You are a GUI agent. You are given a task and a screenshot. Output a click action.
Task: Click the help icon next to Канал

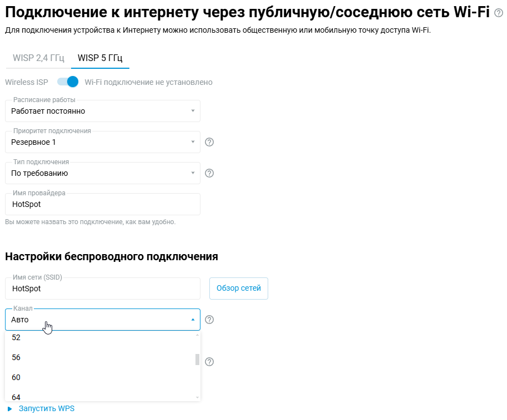pos(209,320)
